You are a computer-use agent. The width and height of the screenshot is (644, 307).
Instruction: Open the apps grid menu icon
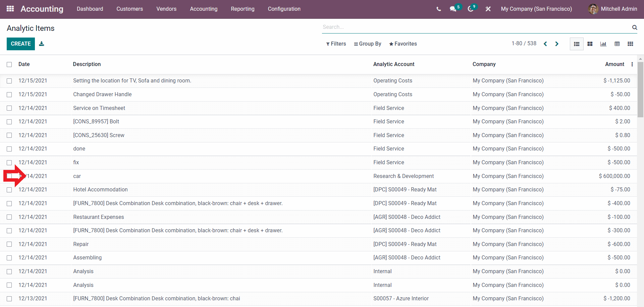click(x=10, y=9)
